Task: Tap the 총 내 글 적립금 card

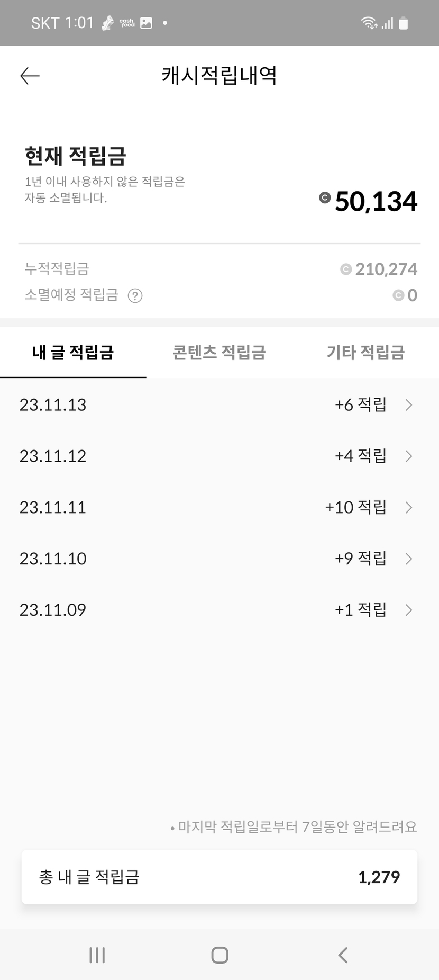Action: pos(219,877)
